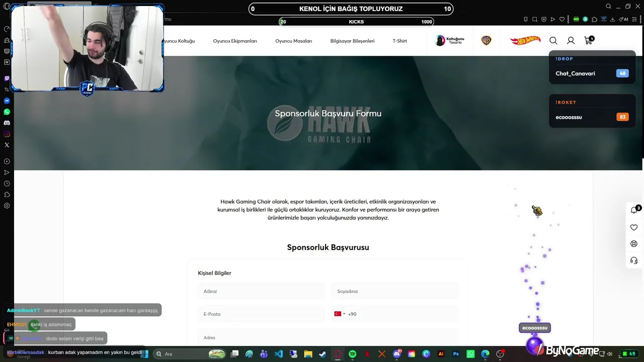
Task: Open the ad blocker shield icon
Action: (x=544, y=19)
